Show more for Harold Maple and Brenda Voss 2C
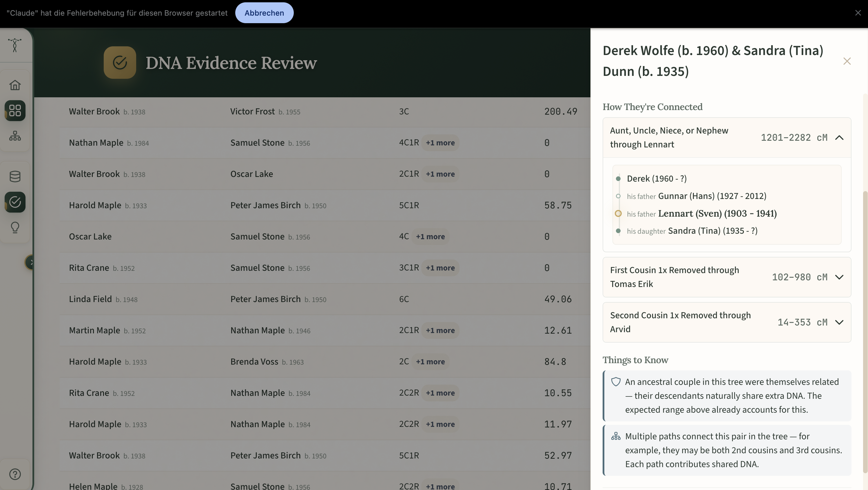This screenshot has height=490, width=868. (x=430, y=362)
